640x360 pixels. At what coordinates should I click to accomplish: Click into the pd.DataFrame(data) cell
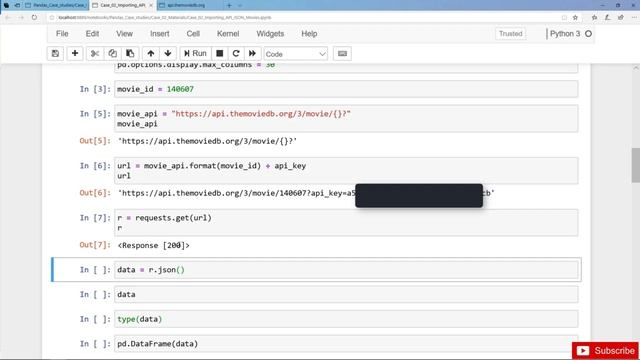346,344
